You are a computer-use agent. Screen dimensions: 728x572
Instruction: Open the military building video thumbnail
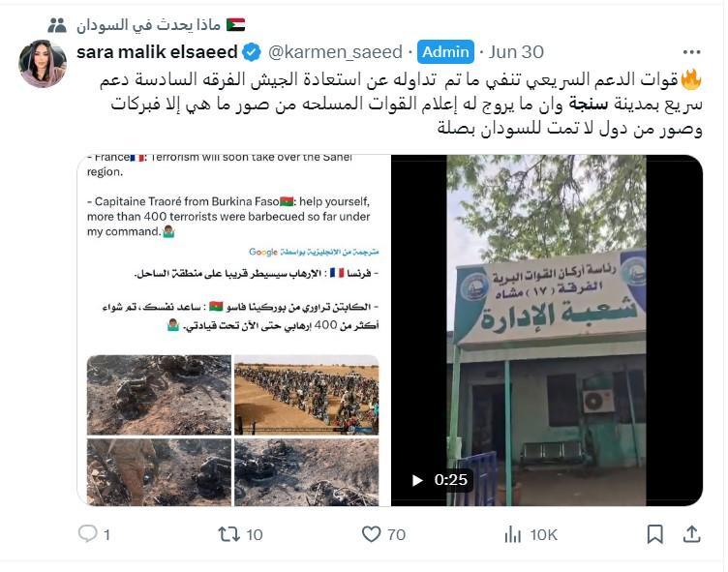click(547, 330)
